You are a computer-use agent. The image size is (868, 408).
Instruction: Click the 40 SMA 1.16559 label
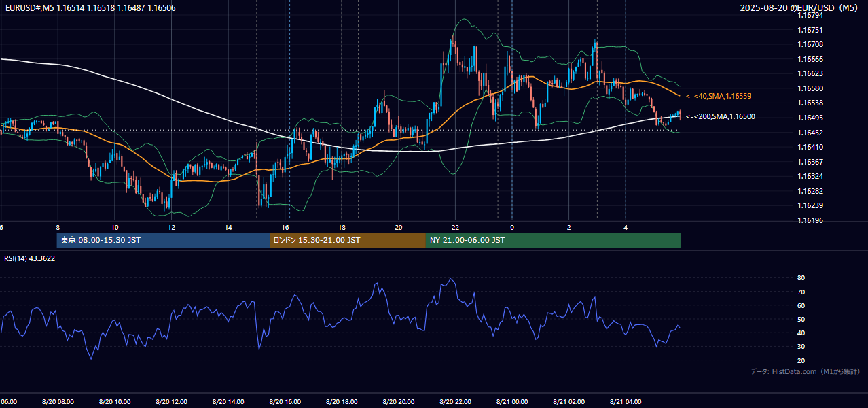(x=719, y=96)
